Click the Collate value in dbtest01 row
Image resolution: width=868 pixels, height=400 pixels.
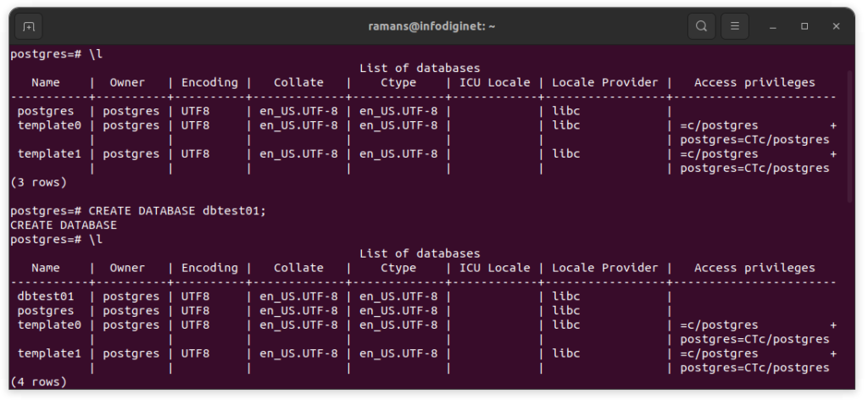(x=298, y=297)
